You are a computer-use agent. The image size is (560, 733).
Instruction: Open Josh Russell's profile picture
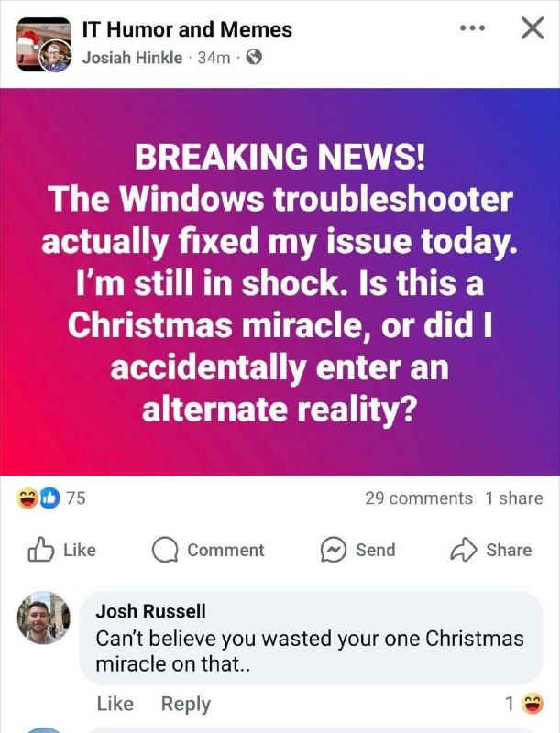coord(44,618)
